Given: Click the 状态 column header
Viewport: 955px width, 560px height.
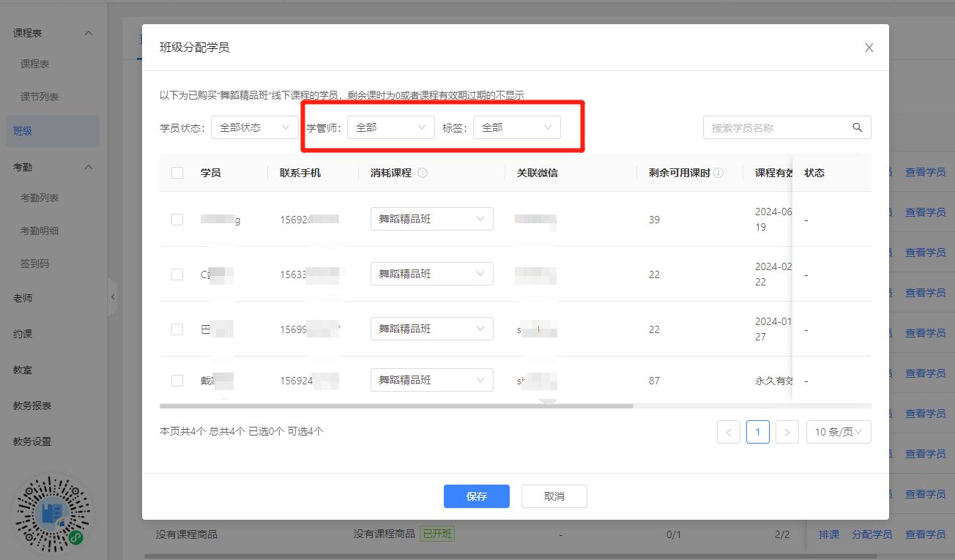Looking at the screenshot, I should (814, 173).
